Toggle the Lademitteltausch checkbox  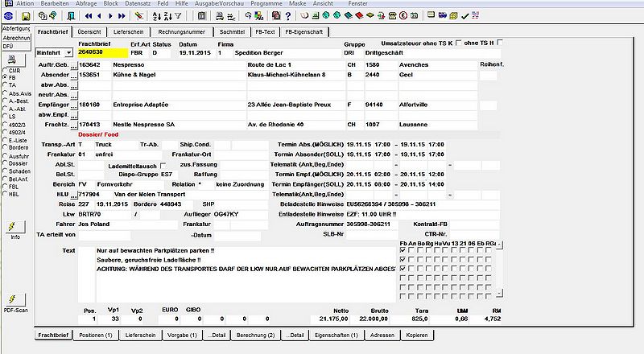(163, 166)
